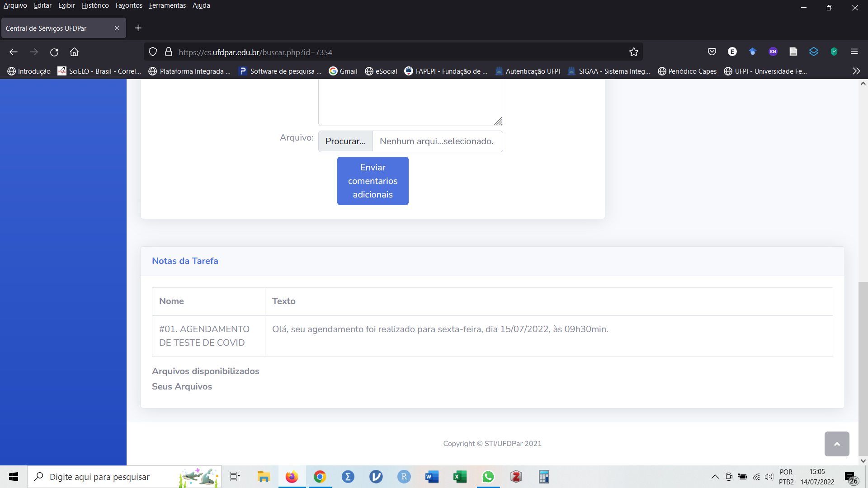Open WhatsApp from the taskbar
868x488 pixels.
(488, 477)
